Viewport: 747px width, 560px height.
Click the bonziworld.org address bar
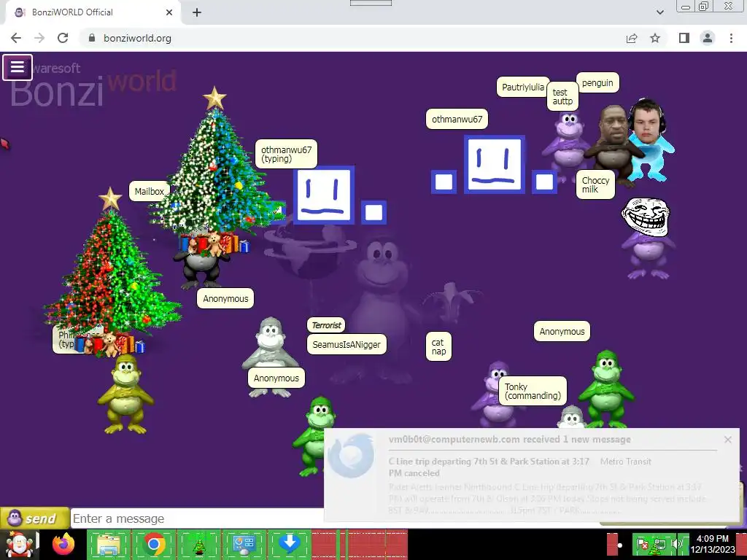click(352, 38)
